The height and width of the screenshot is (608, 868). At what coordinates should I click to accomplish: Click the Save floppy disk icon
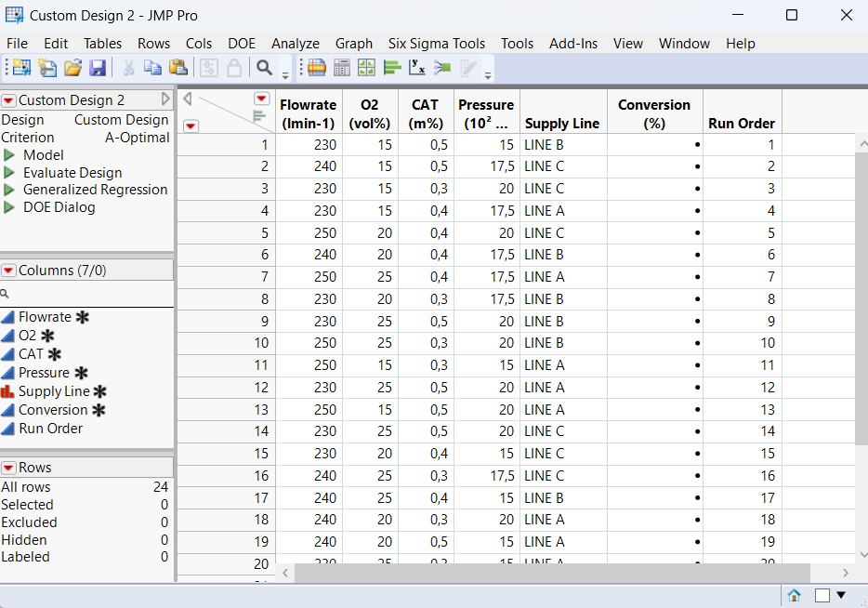(x=98, y=68)
